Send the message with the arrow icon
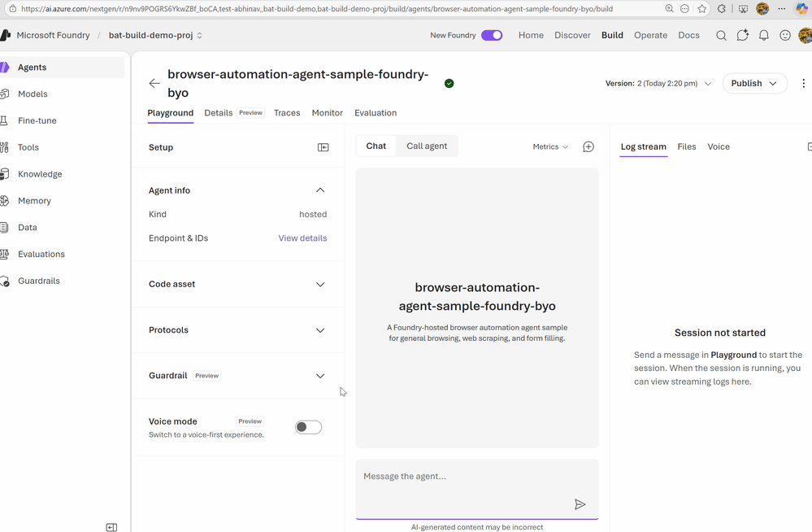The image size is (812, 532). (x=580, y=504)
